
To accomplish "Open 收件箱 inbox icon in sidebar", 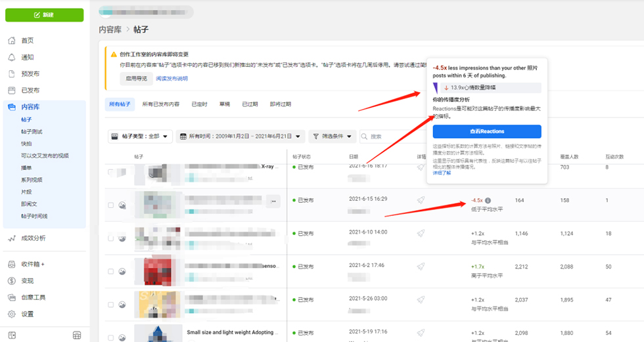I will click(x=12, y=265).
